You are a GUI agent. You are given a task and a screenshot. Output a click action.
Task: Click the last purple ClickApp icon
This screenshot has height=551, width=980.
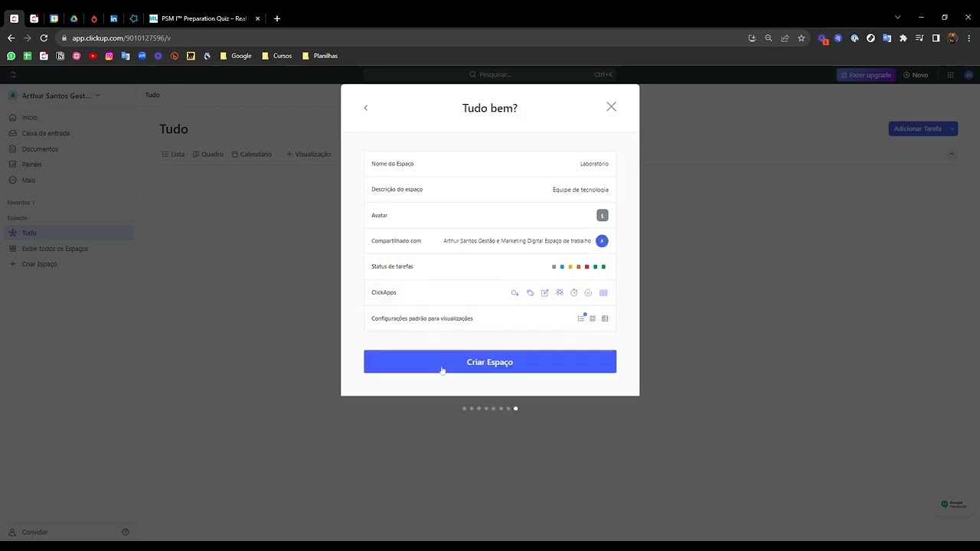tap(604, 293)
